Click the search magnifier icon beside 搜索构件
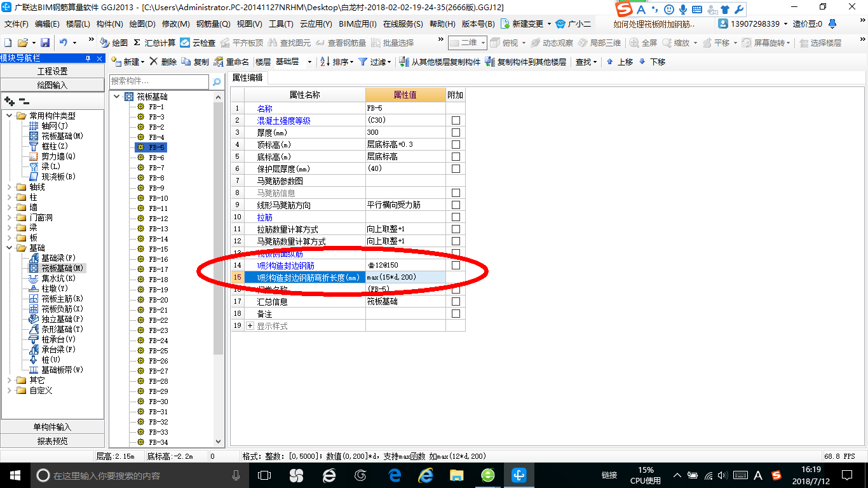Image resolution: width=868 pixels, height=488 pixels. pyautogui.click(x=217, y=81)
